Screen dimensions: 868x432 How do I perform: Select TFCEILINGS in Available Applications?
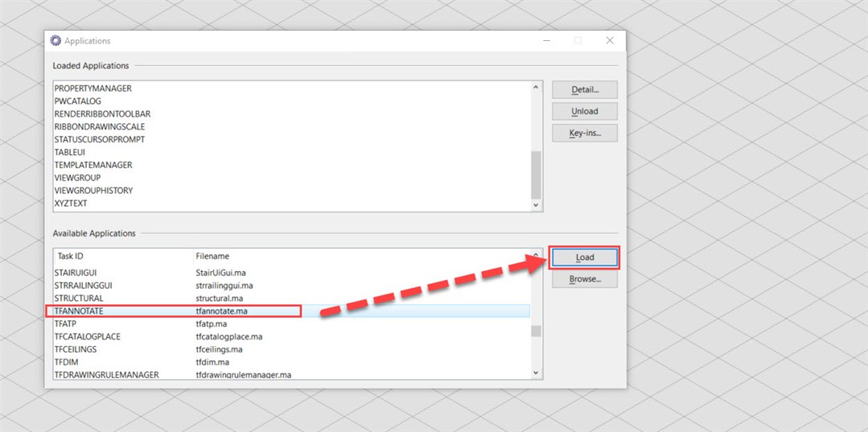(x=291, y=349)
